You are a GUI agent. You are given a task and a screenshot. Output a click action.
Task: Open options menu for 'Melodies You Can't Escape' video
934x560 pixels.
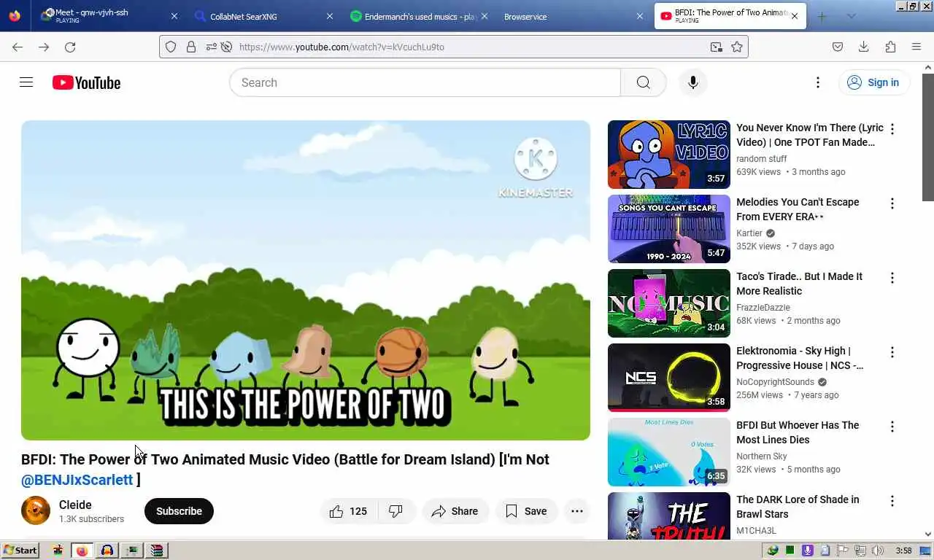pos(892,203)
